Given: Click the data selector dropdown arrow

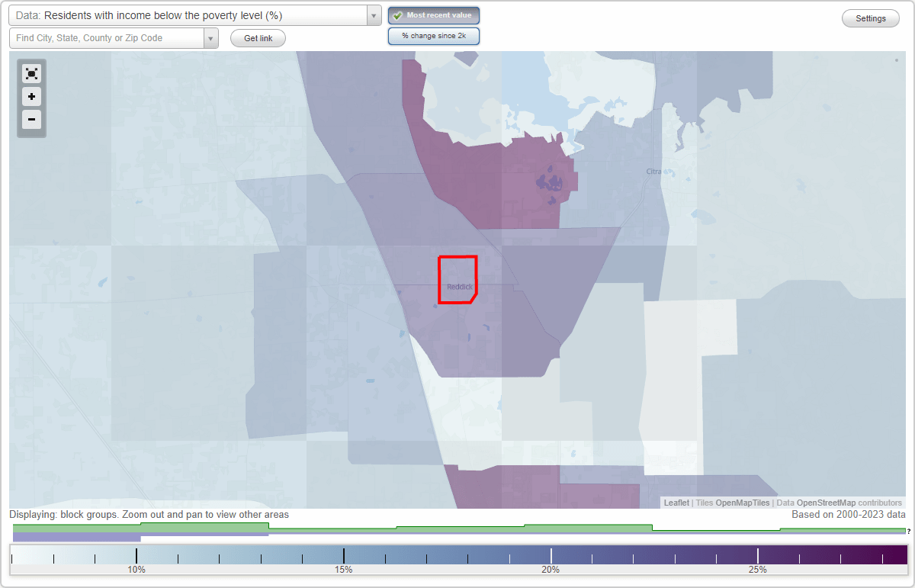Looking at the screenshot, I should coord(373,14).
